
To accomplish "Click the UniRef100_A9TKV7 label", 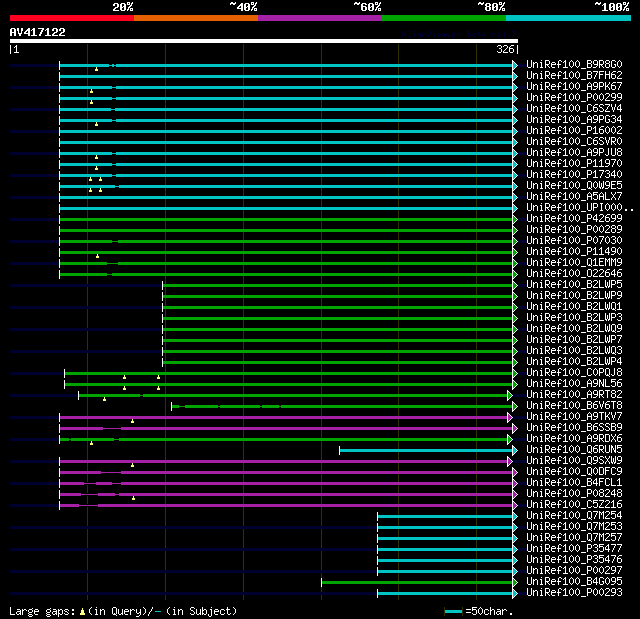I will pyautogui.click(x=574, y=417).
